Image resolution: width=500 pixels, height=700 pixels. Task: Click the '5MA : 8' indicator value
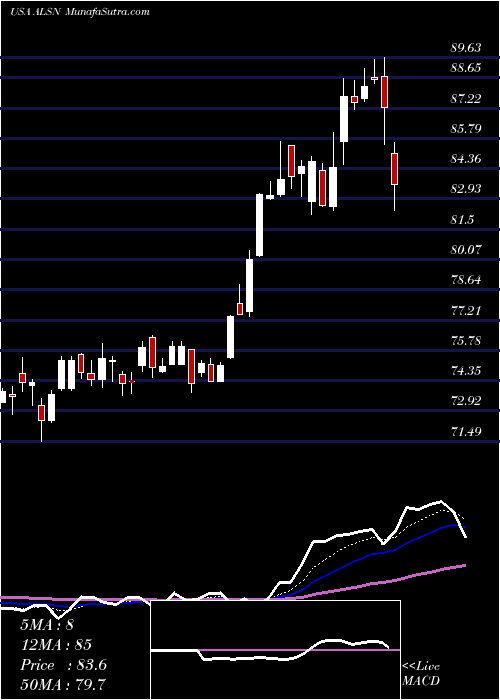(47, 625)
